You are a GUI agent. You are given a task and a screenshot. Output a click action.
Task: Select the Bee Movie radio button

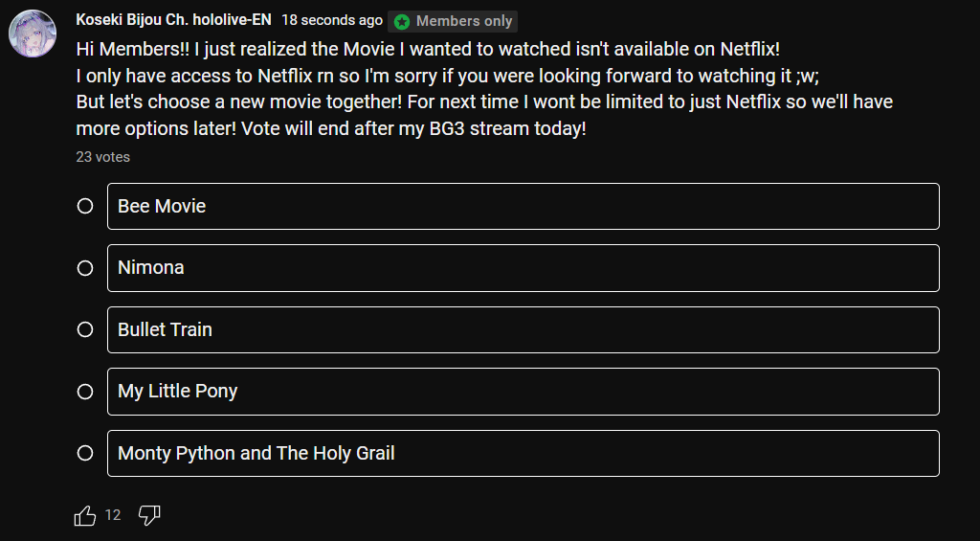(85, 207)
